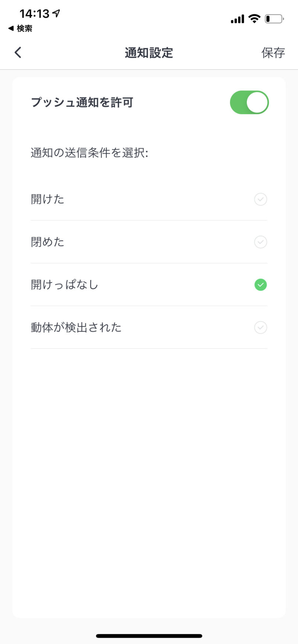
Task: Select the 開けっぱなし row label
Action: click(64, 285)
